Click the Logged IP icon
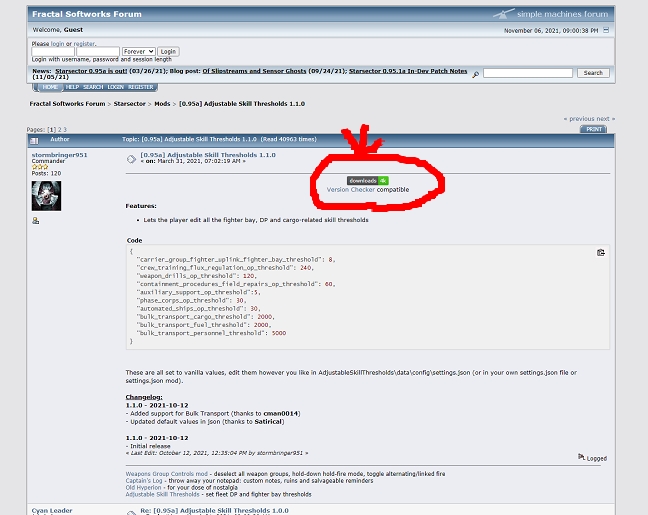 (582, 458)
